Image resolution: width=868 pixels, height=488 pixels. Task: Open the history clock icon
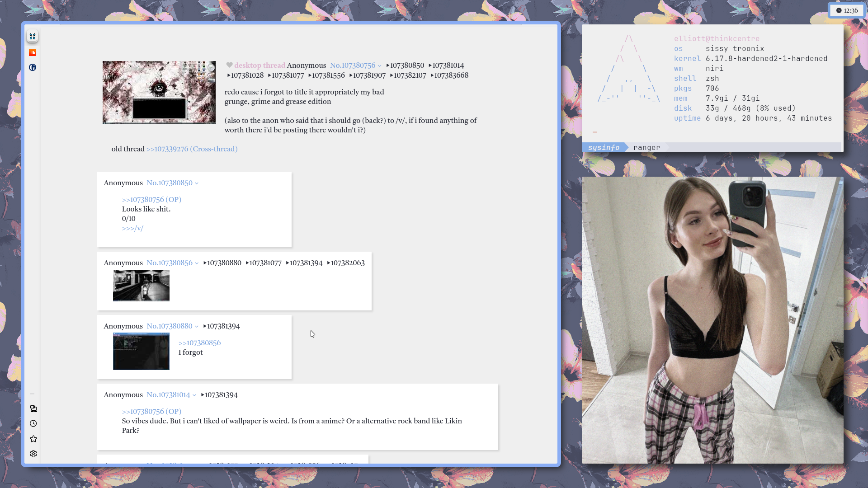tap(33, 423)
